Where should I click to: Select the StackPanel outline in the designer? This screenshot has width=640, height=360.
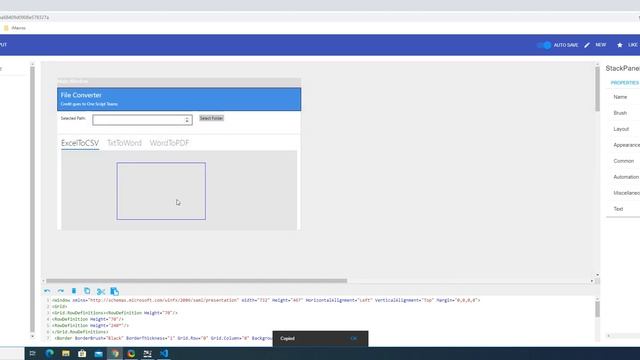click(161, 191)
